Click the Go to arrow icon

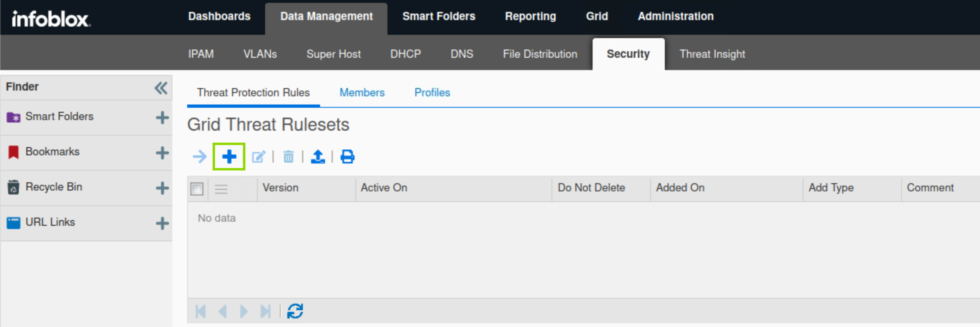click(200, 157)
